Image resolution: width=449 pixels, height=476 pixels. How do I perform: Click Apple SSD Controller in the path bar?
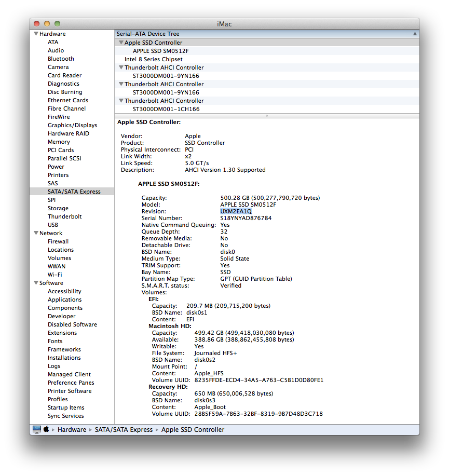pos(193,430)
